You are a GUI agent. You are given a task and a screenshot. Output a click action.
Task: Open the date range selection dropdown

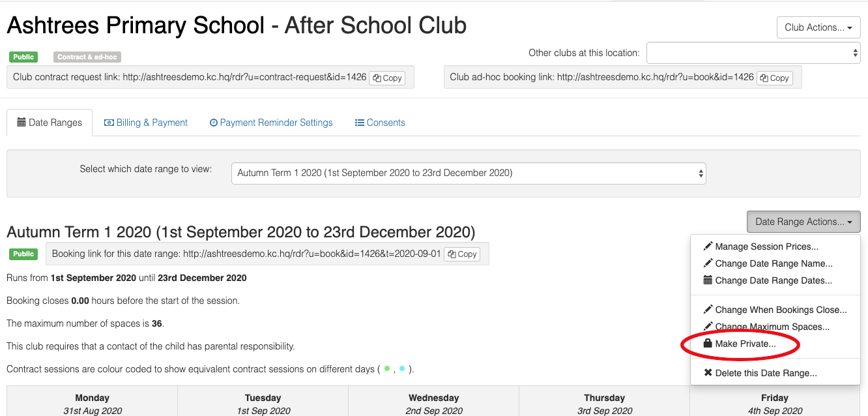click(469, 173)
